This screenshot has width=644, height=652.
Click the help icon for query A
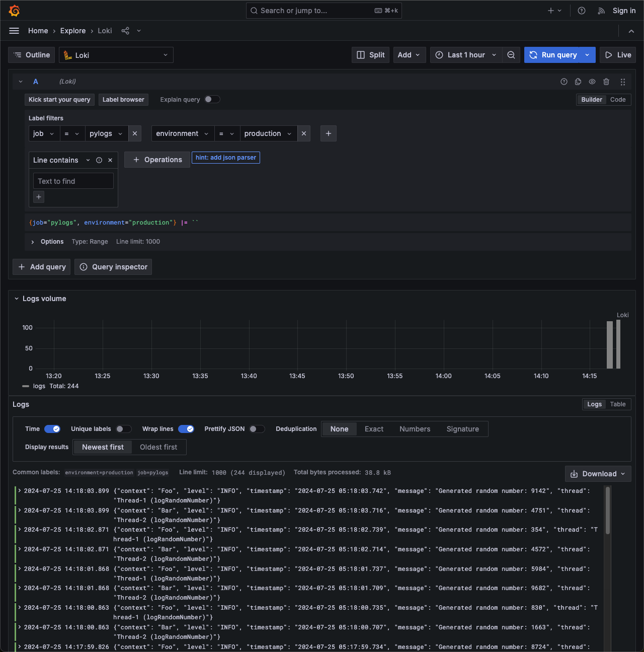[x=563, y=81]
